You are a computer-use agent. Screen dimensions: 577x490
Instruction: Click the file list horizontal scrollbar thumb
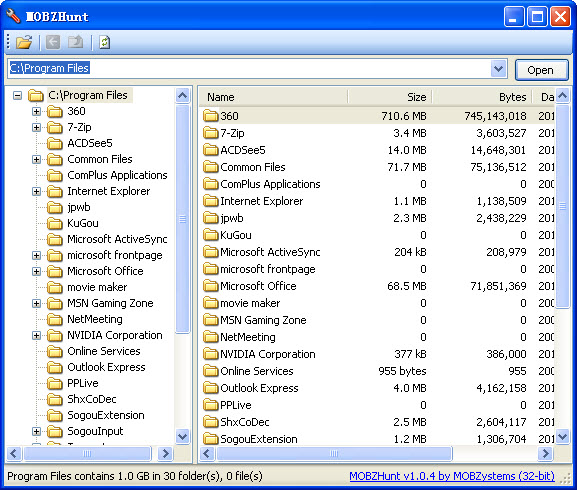pyautogui.click(x=334, y=453)
